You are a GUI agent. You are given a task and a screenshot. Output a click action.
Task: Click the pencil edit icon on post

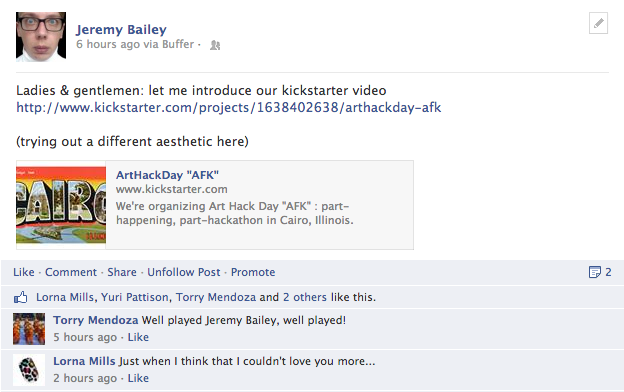point(598,23)
